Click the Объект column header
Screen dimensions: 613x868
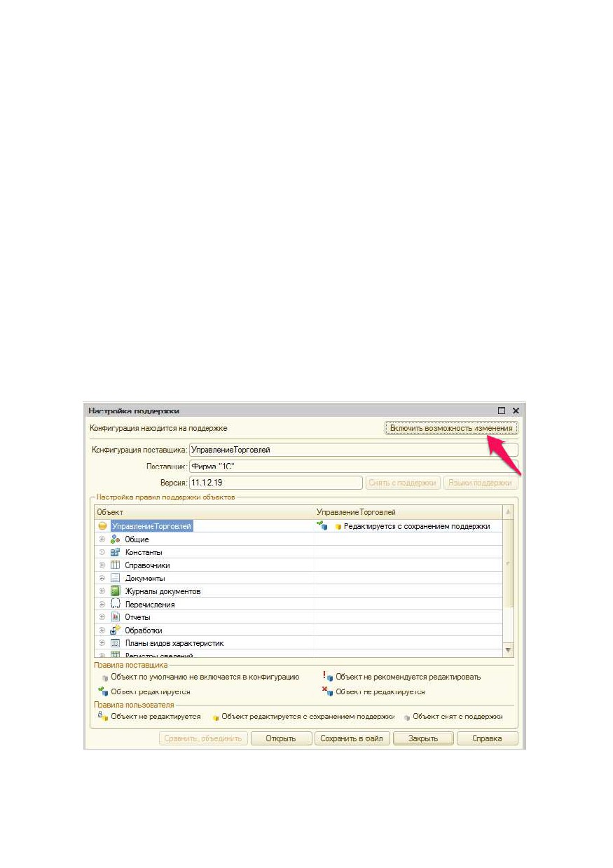(204, 512)
